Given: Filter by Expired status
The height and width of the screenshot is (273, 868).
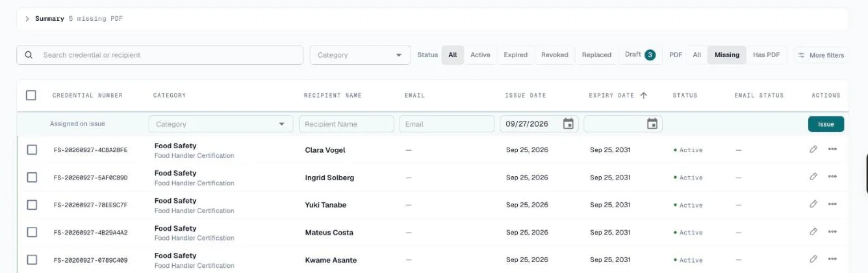Looking at the screenshot, I should tap(516, 55).
